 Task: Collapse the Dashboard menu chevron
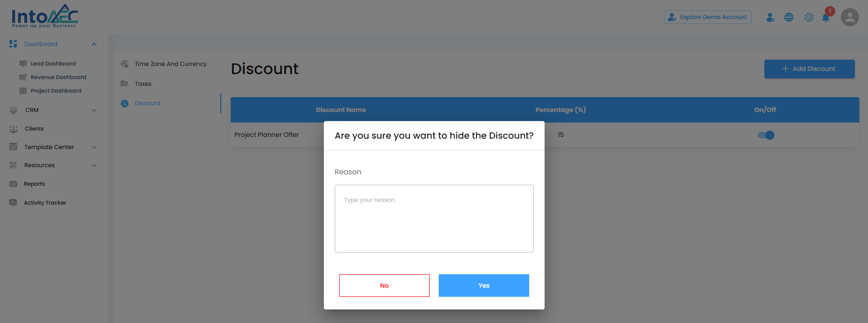tap(94, 44)
